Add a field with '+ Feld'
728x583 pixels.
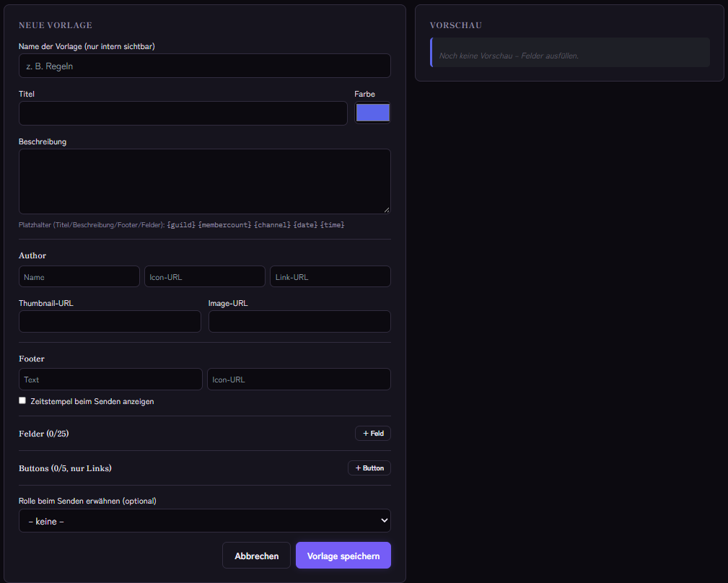point(373,433)
